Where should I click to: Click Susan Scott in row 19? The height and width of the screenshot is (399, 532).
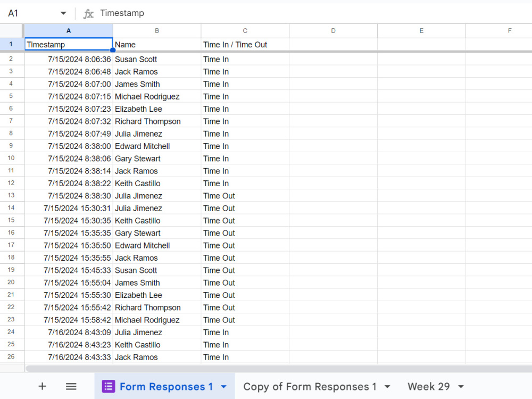pyautogui.click(x=157, y=270)
